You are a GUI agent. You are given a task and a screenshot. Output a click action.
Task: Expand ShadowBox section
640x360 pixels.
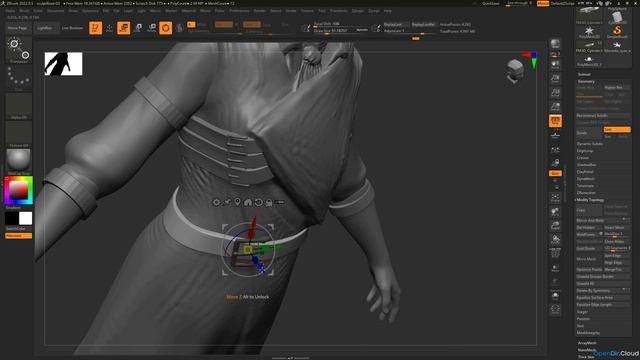586,164
